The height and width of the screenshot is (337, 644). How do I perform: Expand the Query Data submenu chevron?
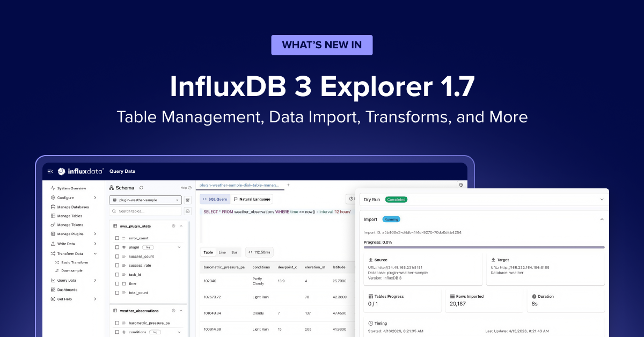coord(96,280)
